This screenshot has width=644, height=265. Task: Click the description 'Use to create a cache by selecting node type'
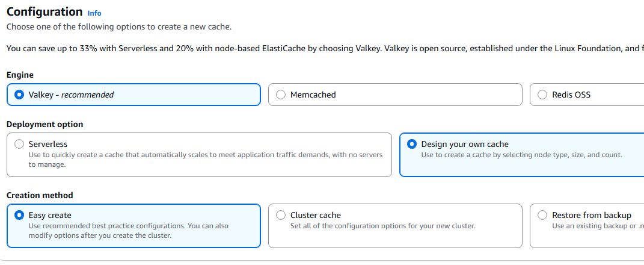521,155
